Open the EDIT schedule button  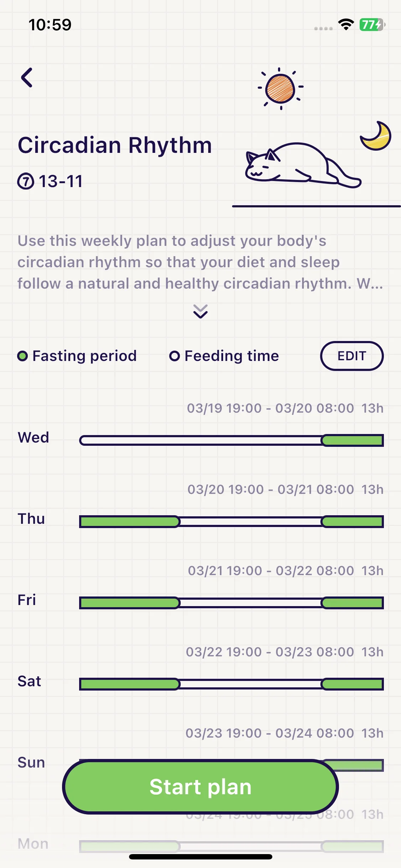[x=352, y=356]
